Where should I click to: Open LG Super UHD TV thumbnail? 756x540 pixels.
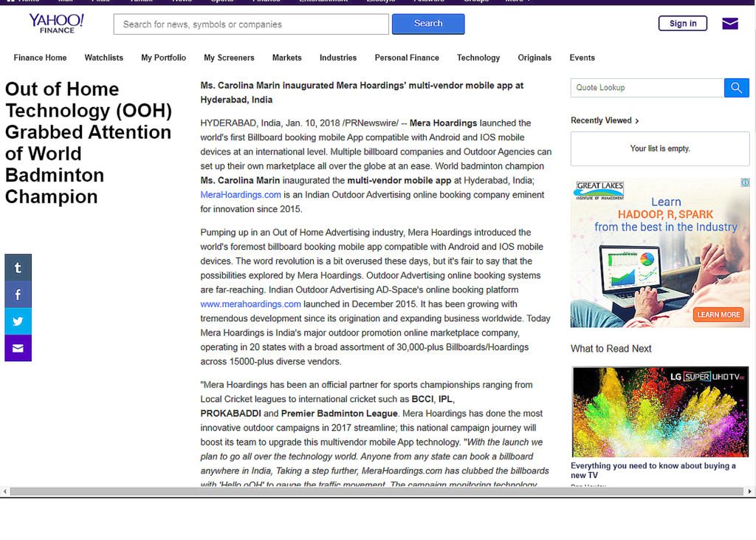tap(660, 411)
